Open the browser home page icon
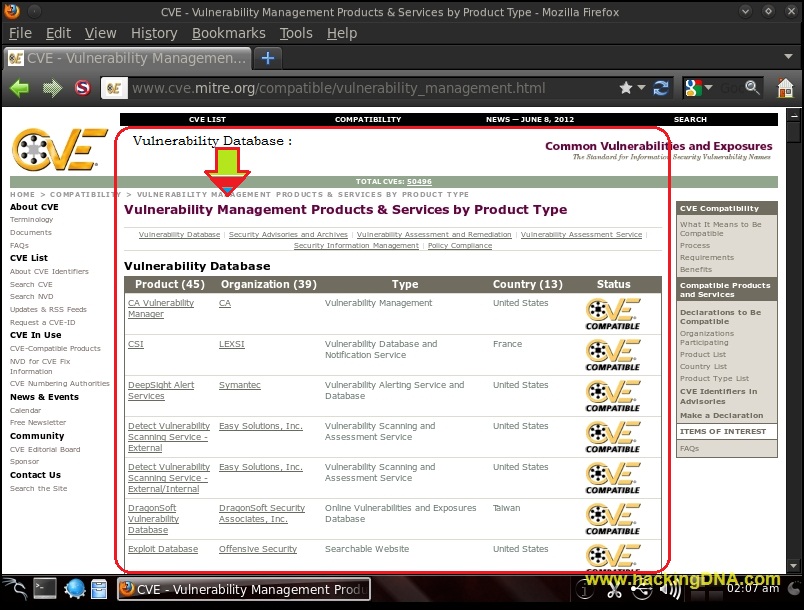 coord(786,88)
